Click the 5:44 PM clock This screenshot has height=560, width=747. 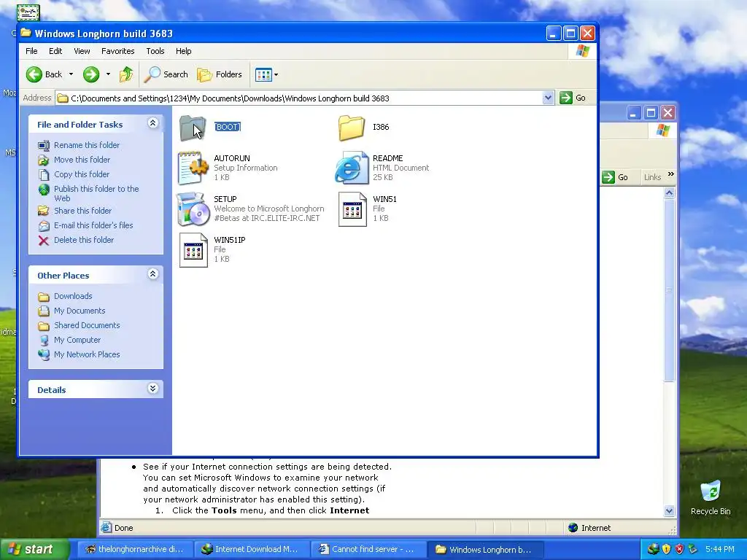click(720, 549)
